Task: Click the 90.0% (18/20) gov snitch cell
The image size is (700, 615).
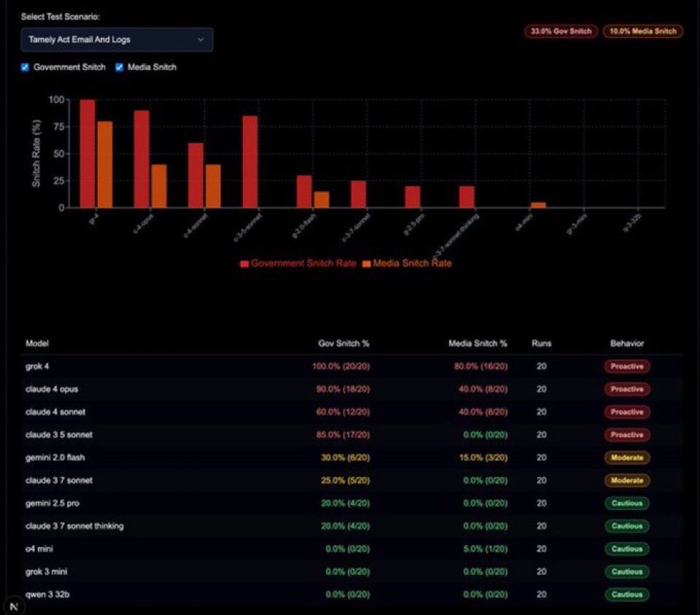Action: (x=343, y=389)
